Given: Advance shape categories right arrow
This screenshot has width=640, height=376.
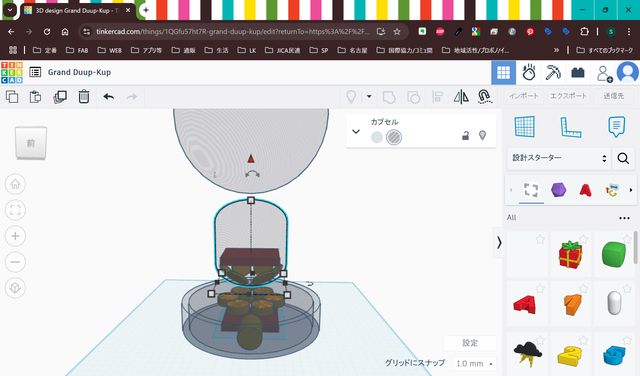Looking at the screenshot, I should [631, 190].
